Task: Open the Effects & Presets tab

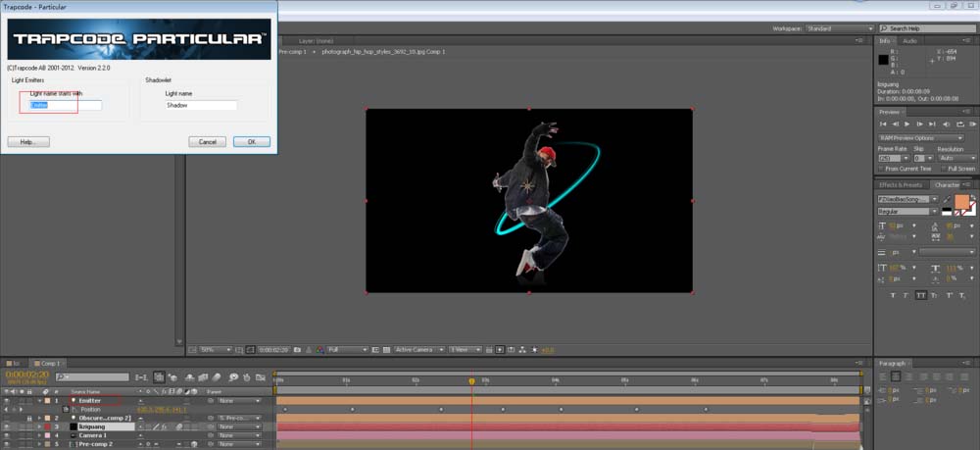Action: point(900,185)
